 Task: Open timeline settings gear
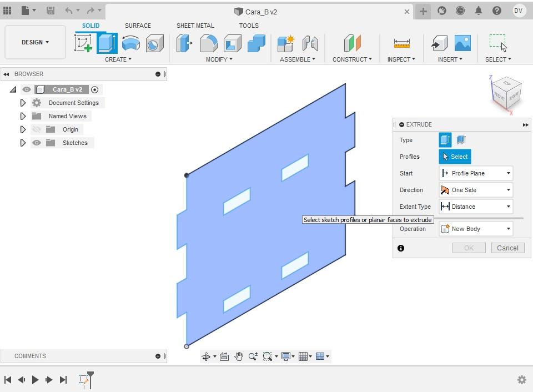coord(521,379)
